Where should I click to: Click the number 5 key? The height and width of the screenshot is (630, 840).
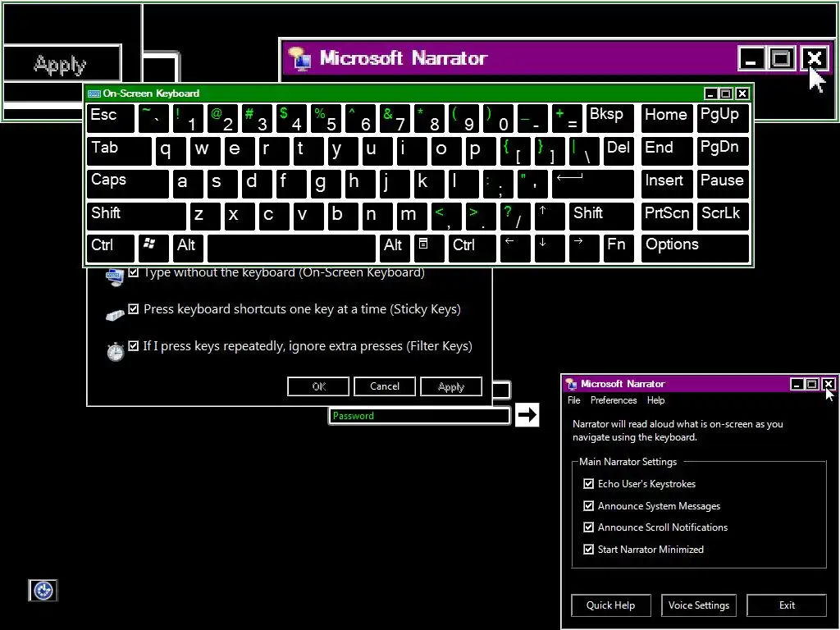(x=326, y=118)
